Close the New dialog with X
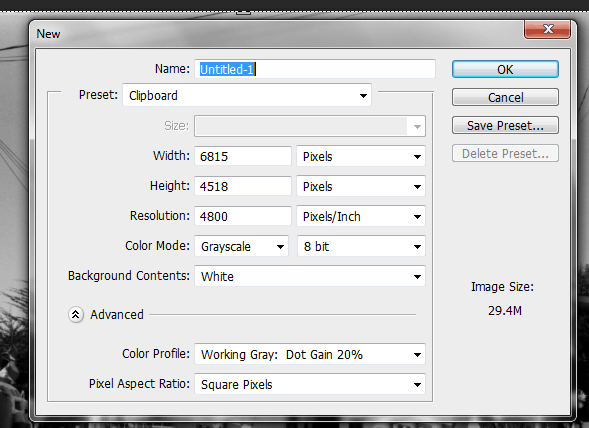This screenshot has height=428, width=589. pos(548,29)
